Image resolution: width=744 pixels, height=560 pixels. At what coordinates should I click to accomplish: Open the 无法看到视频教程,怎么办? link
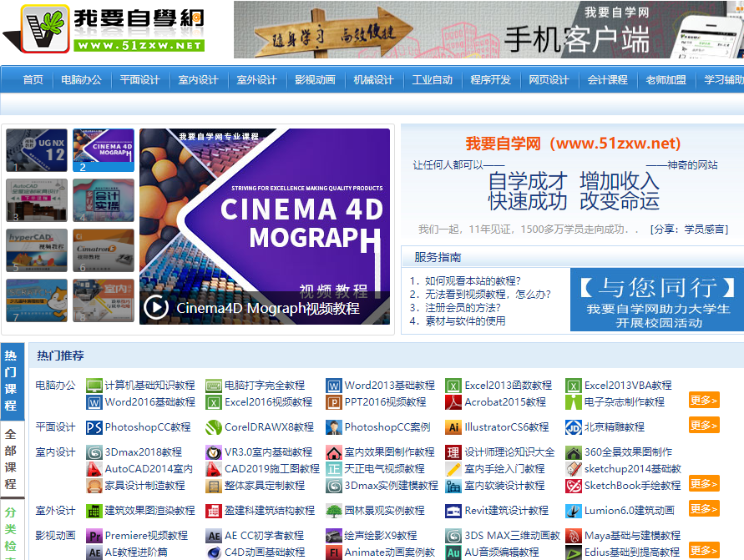(488, 294)
